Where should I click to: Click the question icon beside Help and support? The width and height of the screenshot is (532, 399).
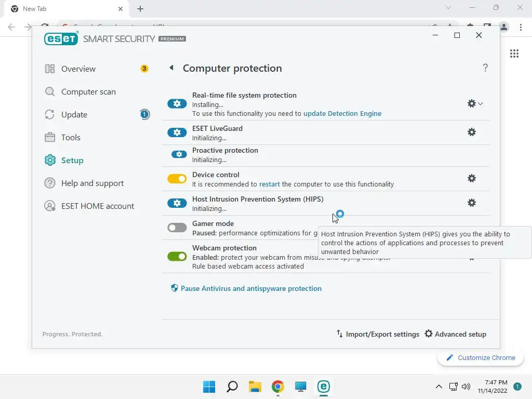(50, 183)
